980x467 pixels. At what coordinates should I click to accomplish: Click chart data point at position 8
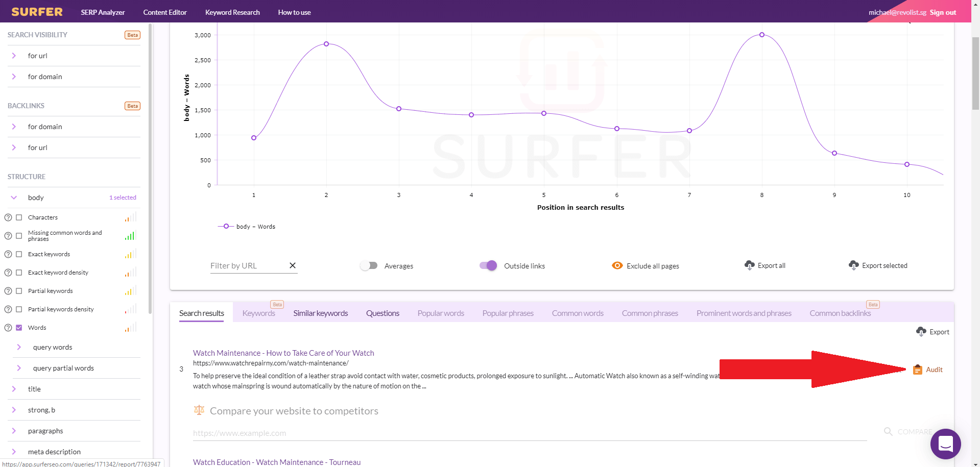pos(762,35)
